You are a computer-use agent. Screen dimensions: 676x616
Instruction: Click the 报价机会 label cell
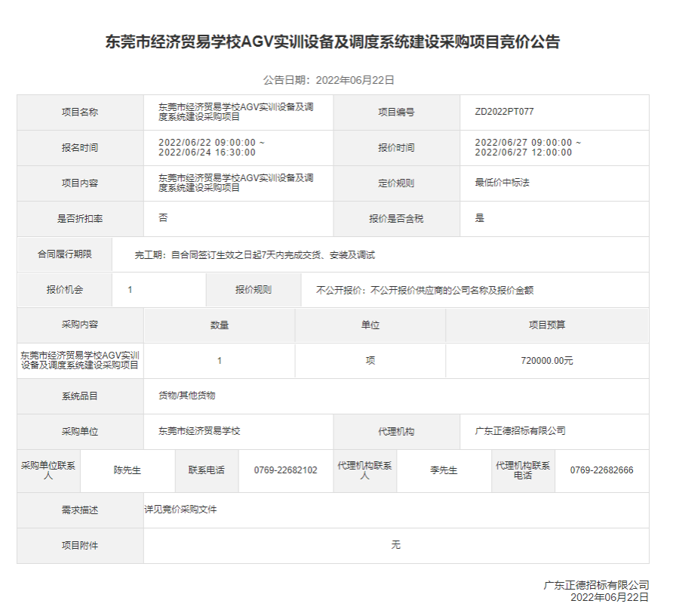tap(65, 290)
